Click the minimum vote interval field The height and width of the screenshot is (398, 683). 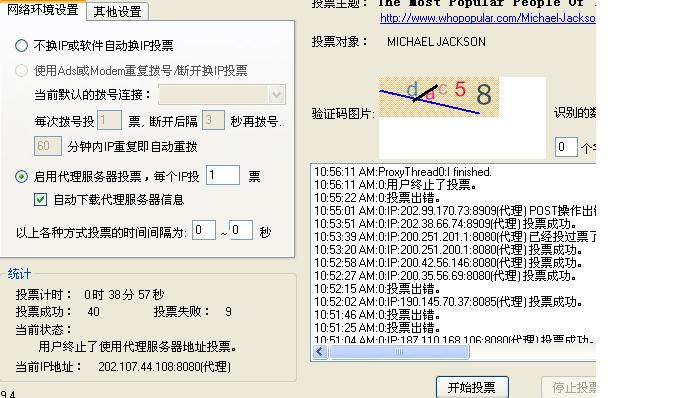coord(204,230)
